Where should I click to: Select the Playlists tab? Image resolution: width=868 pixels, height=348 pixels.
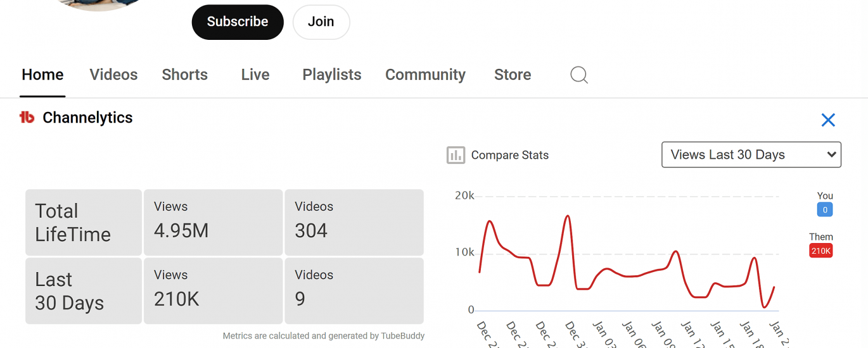coord(331,75)
